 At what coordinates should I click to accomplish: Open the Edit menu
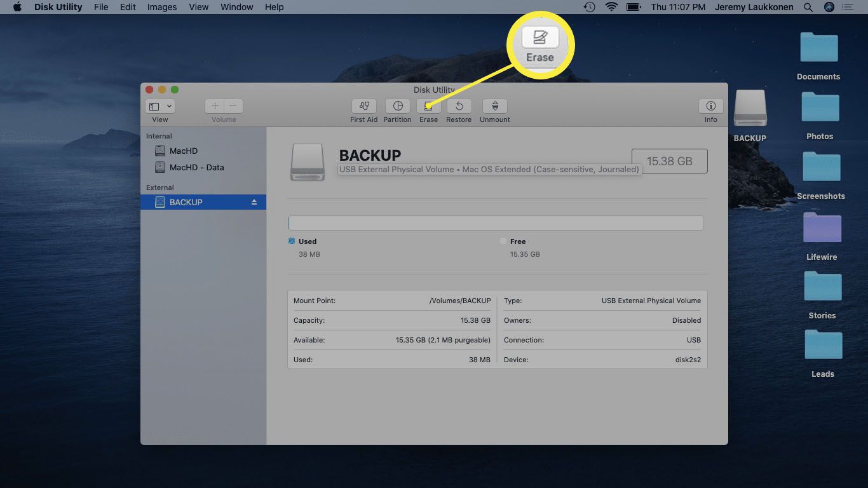click(128, 7)
